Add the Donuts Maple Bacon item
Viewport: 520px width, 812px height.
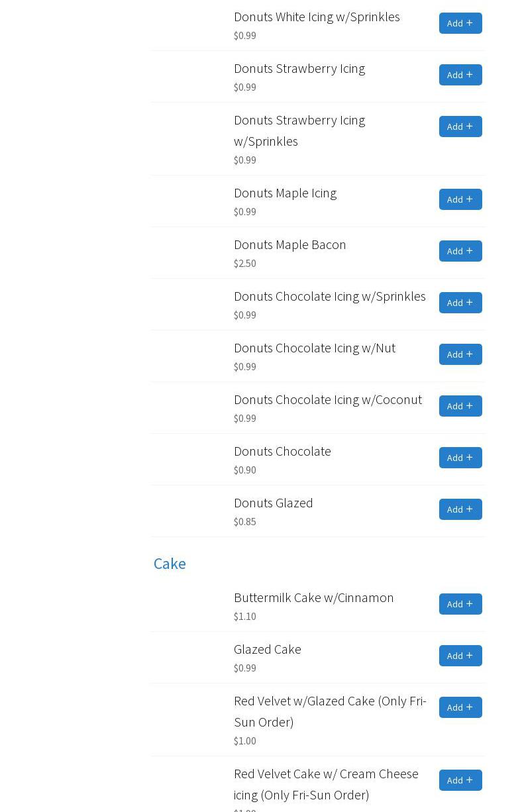click(460, 251)
